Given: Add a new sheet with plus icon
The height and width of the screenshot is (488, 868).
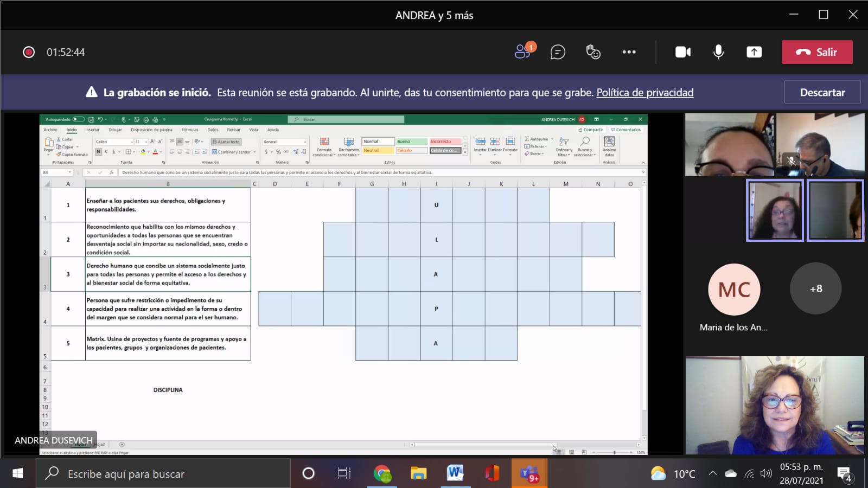Looking at the screenshot, I should 122,445.
